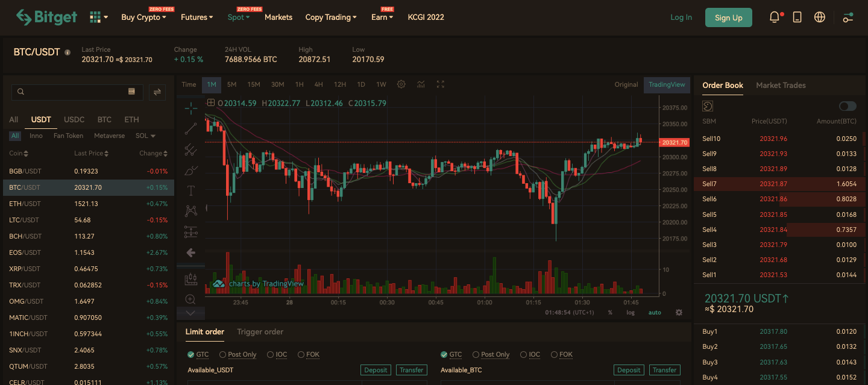The height and width of the screenshot is (385, 868).
Task: Switch chart to Original mode
Action: (626, 84)
